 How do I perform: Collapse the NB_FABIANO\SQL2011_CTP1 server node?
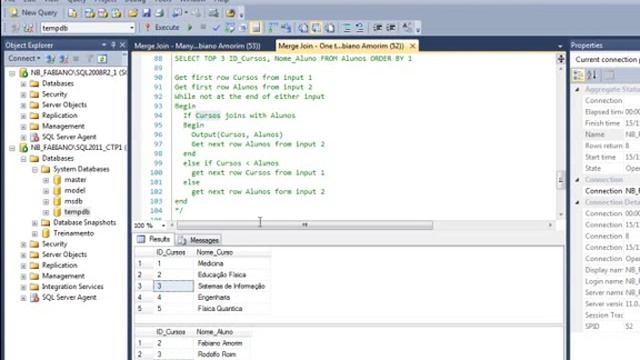(x=12, y=148)
